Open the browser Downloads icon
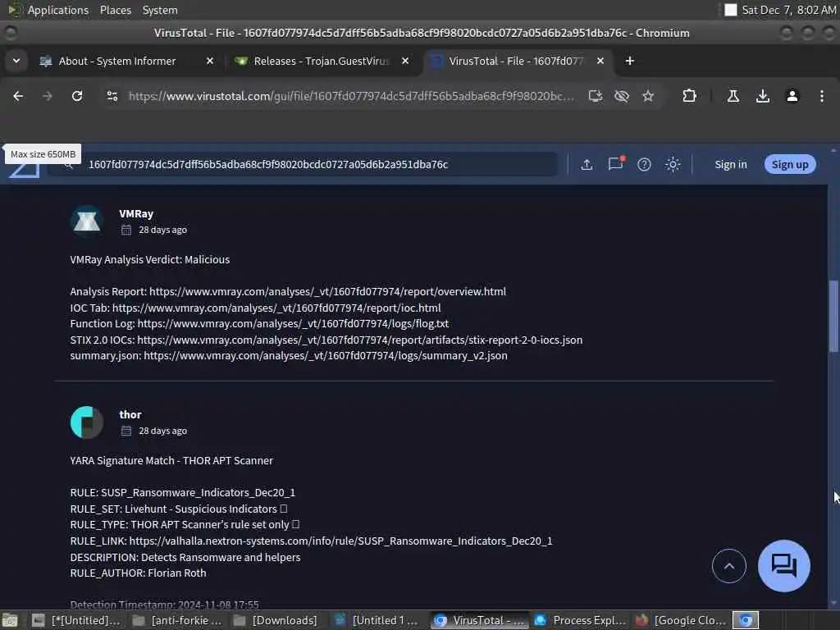This screenshot has height=630, width=840. click(763, 96)
